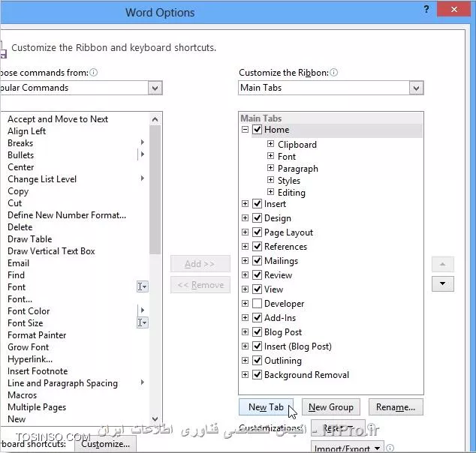Open the Popular Commands dropdown
476x453 pixels.
pyautogui.click(x=155, y=88)
